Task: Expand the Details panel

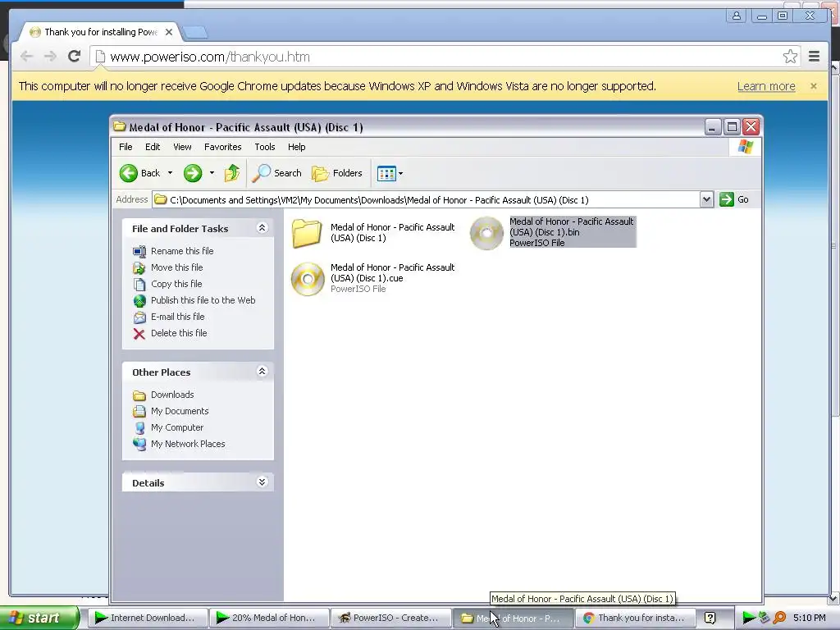Action: pos(262,482)
